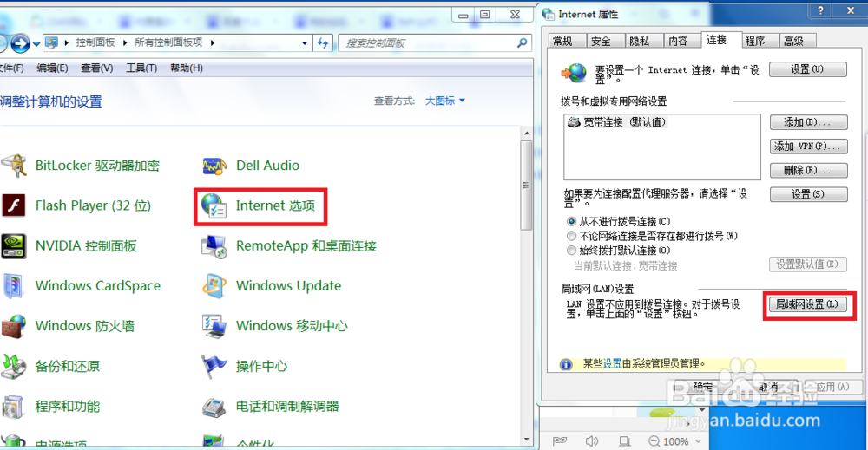Open NVIDIA 控制面板 icon

[14, 246]
